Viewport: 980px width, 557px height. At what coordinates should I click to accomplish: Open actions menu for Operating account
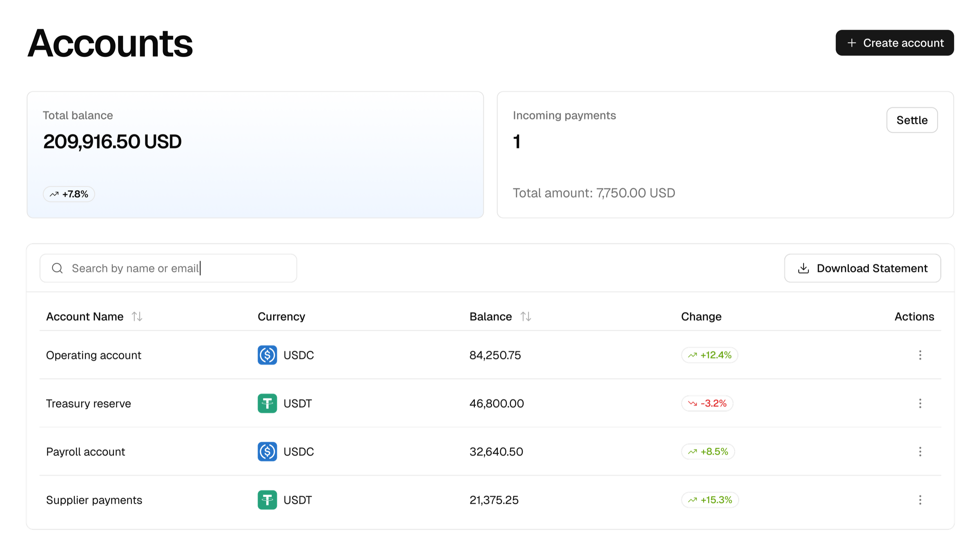pos(920,355)
